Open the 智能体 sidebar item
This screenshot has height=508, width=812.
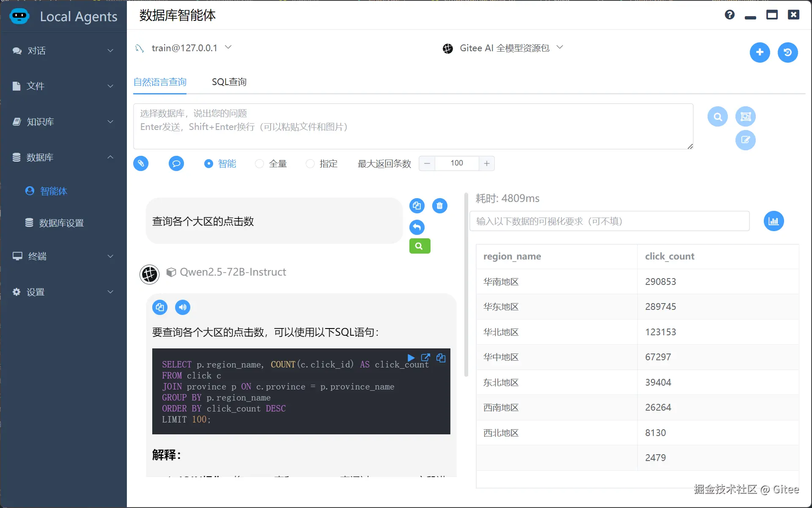pos(53,191)
